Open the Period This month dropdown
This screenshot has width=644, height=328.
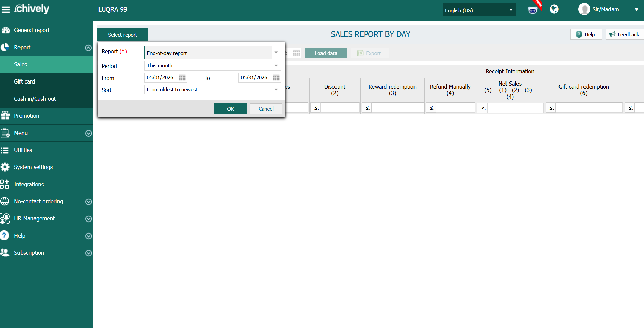tap(212, 65)
